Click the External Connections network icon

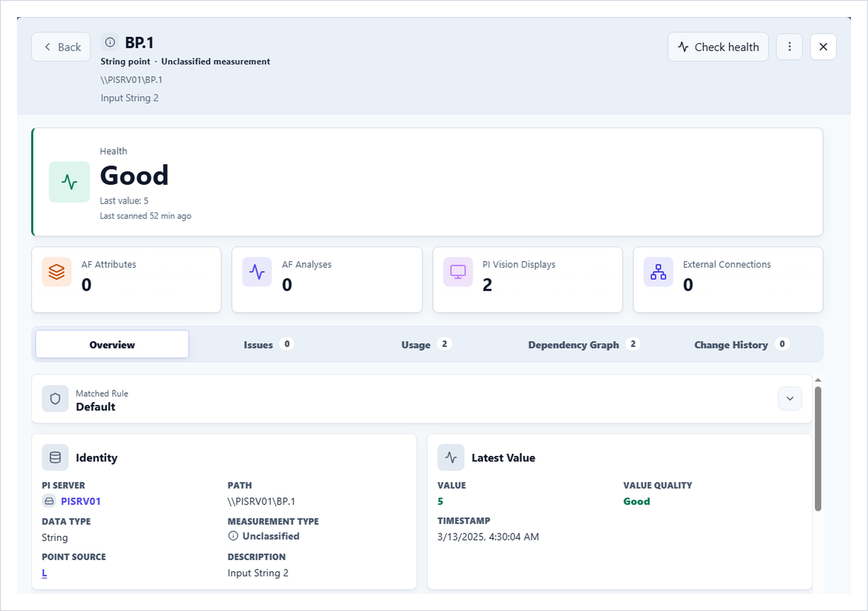(x=658, y=272)
